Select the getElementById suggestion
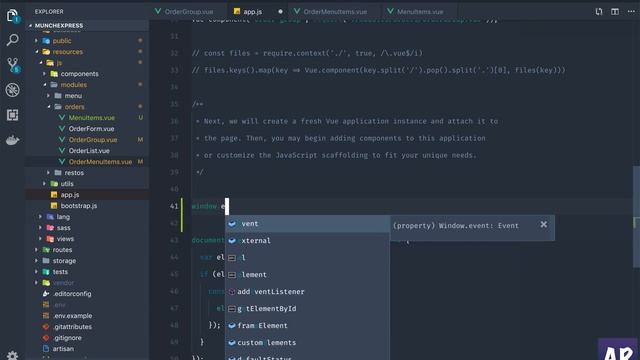The width and height of the screenshot is (640, 360). (x=307, y=309)
